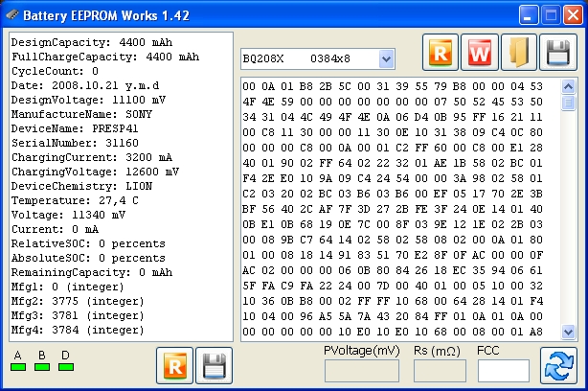Viewport: 588px width, 391px height.
Task: Click the Date: 2008.10.21 line
Action: coord(85,85)
